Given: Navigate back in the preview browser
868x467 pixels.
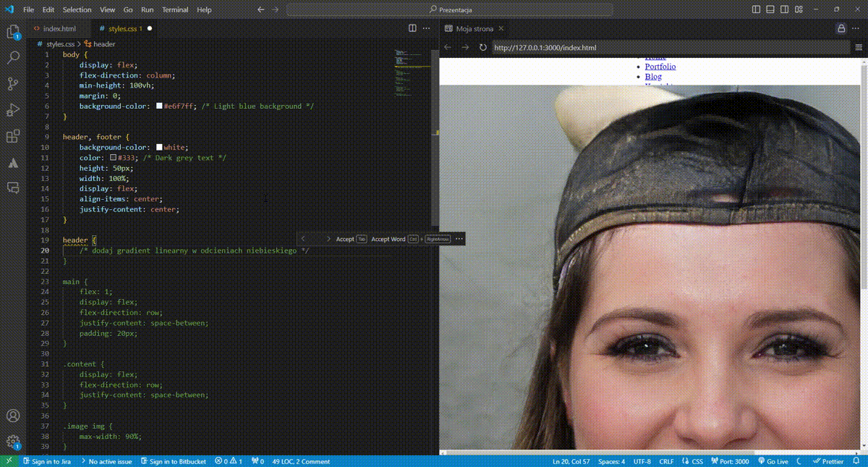Looking at the screenshot, I should (448, 48).
